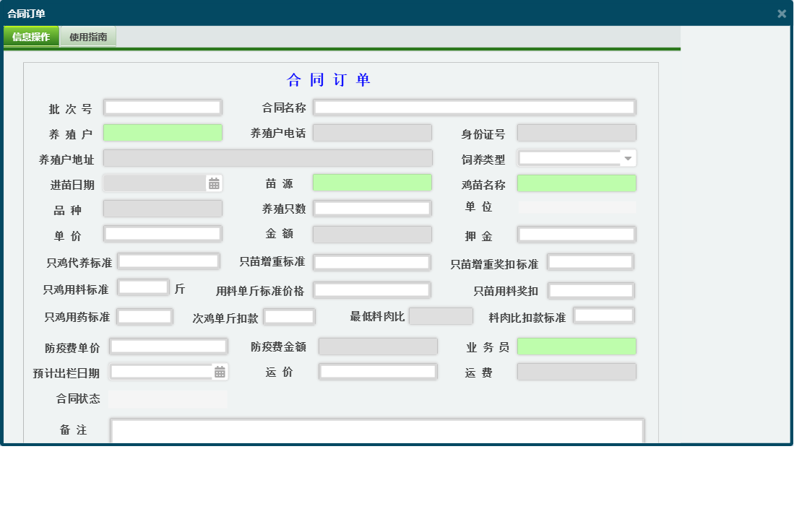Open the 预计出栏日期 calendar picker icon
Image resolution: width=794 pixels, height=532 pixels.
218,371
